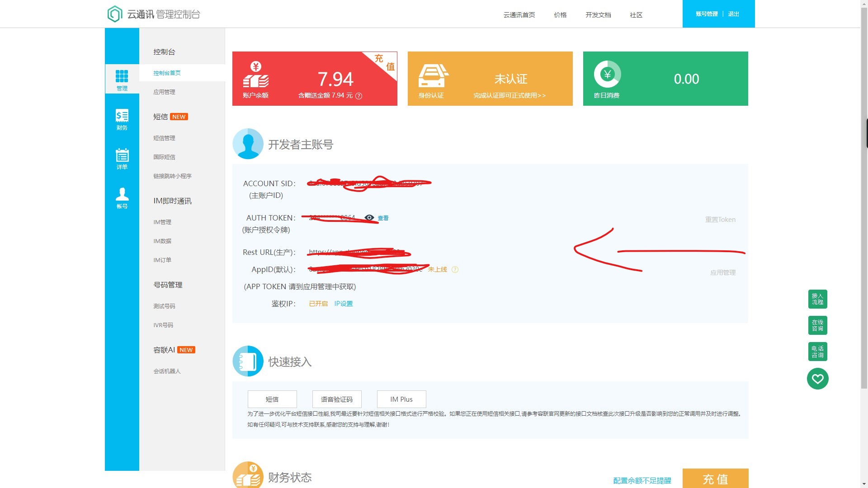Reveal AUTH TOKEN with the eye icon
Viewport: 868px width, 488px height.
tap(369, 218)
